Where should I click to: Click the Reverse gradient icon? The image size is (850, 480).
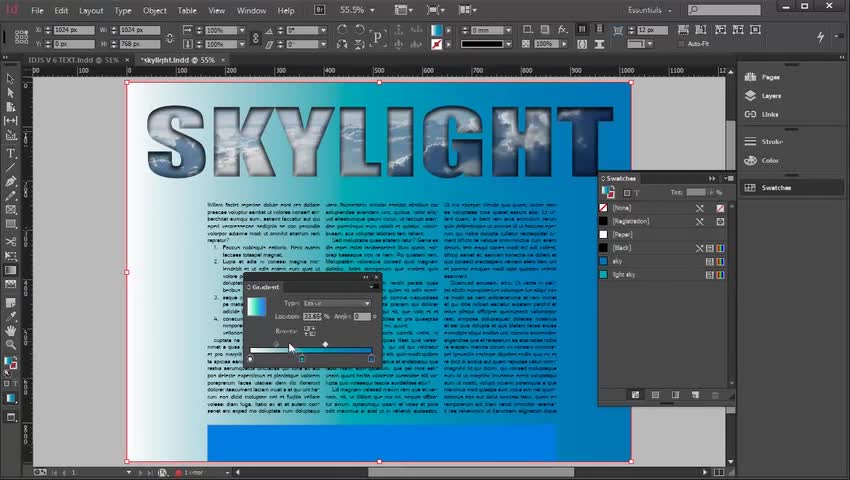pos(310,330)
